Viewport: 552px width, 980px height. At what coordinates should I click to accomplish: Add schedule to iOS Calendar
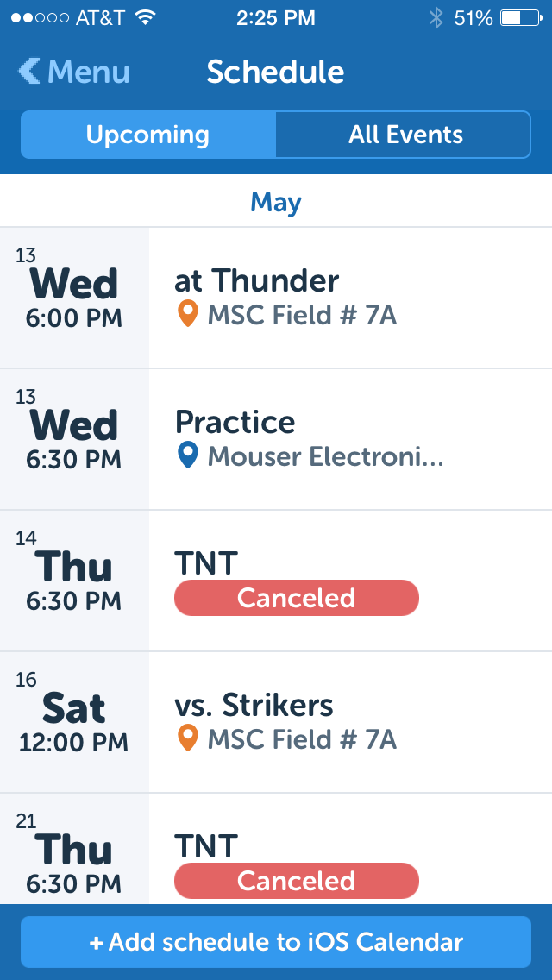click(x=276, y=942)
